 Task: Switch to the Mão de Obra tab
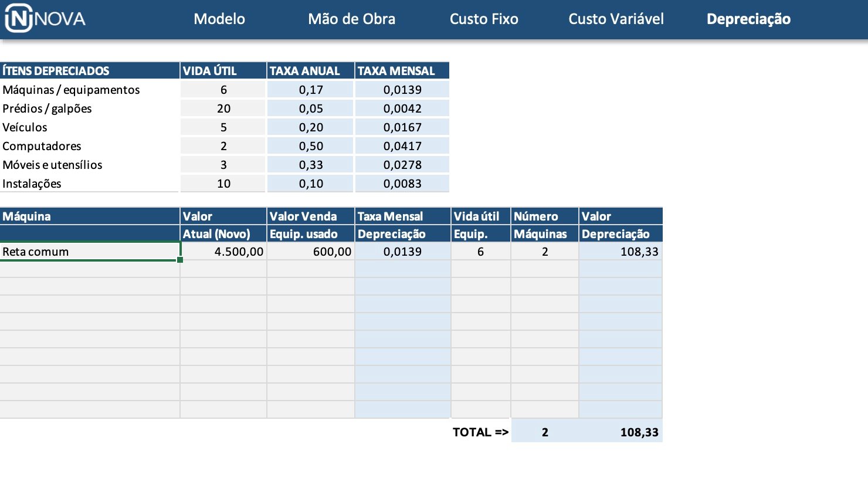click(x=351, y=19)
